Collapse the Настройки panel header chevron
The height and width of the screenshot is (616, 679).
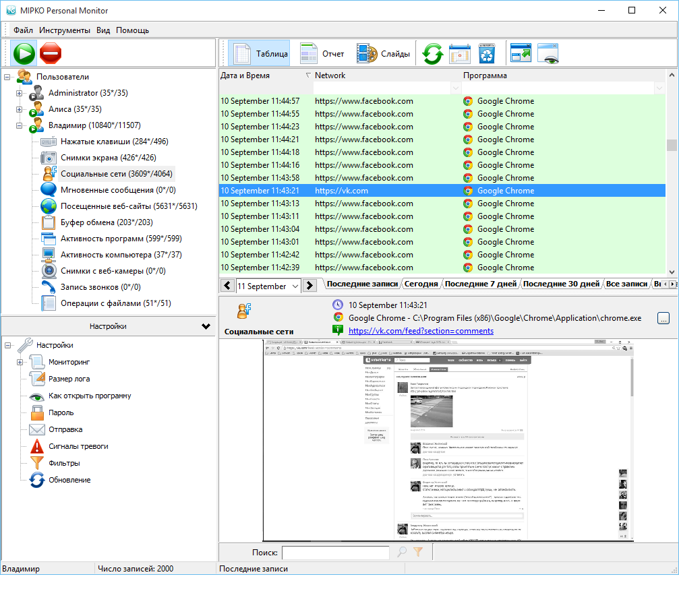206,326
